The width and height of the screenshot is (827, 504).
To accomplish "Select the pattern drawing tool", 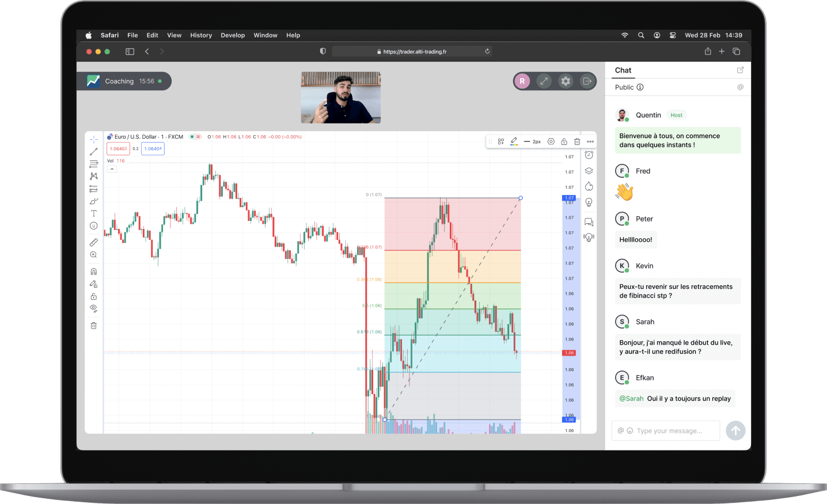I will [93, 176].
